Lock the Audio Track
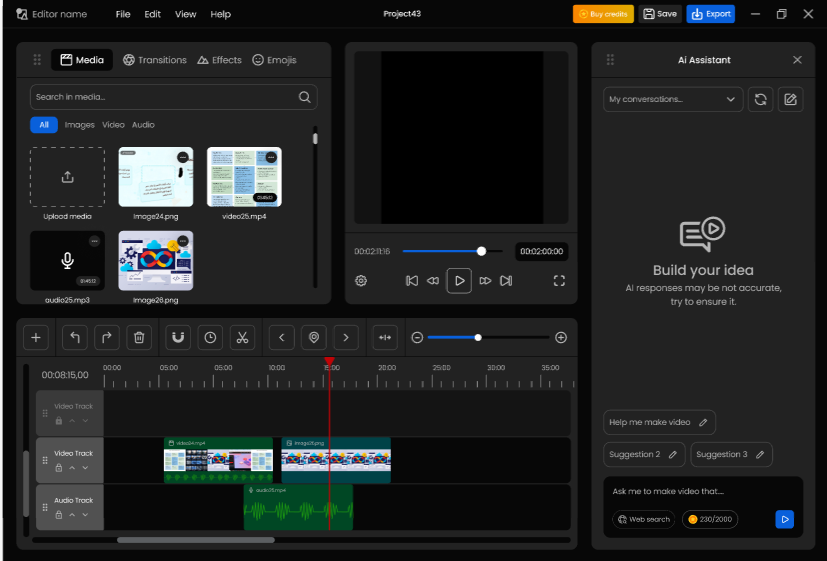The height and width of the screenshot is (561, 827). click(59, 515)
